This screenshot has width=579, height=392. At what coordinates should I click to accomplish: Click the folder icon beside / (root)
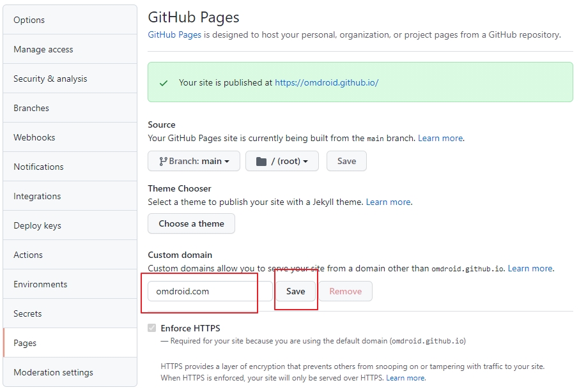(x=261, y=161)
